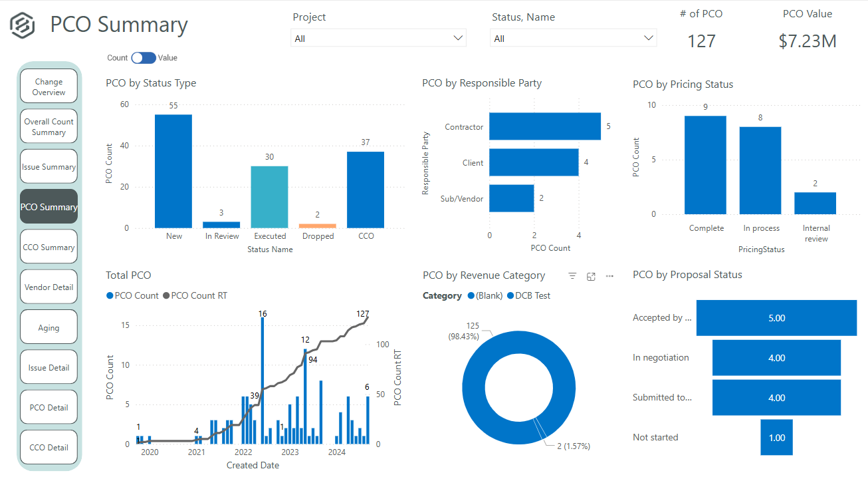This screenshot has width=868, height=477.
Task: Open the Overall Count Summary page
Action: (49, 127)
